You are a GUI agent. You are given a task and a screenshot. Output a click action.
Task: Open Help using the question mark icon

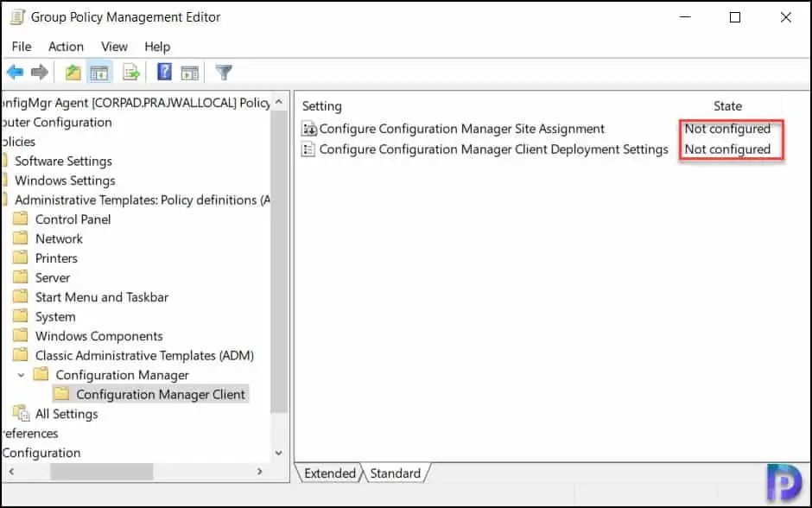pos(164,73)
